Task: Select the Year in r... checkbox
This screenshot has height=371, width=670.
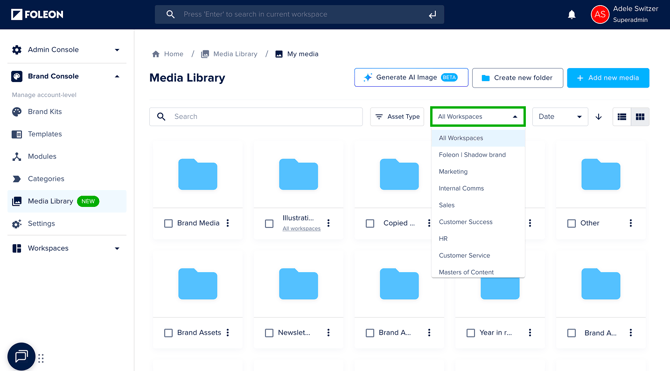Action: click(x=470, y=333)
